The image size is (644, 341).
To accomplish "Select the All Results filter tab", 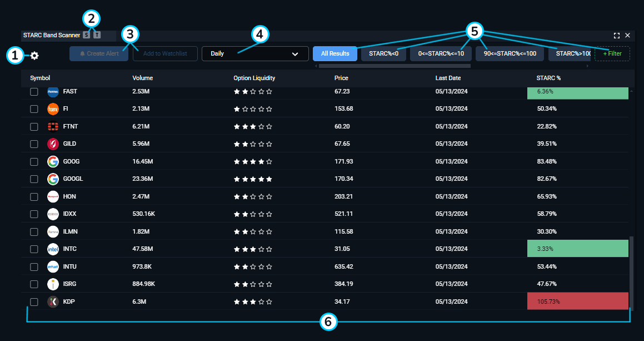I will (x=335, y=53).
